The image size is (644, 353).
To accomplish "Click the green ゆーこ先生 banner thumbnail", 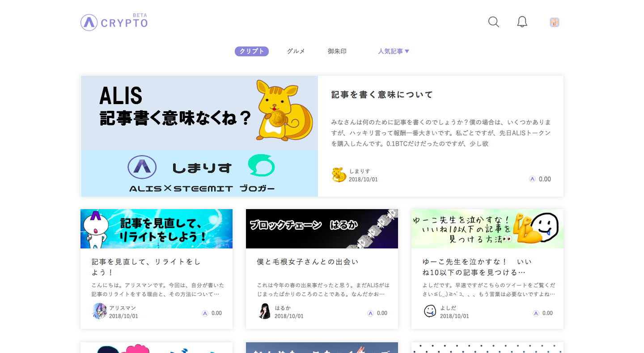I will tap(487, 228).
